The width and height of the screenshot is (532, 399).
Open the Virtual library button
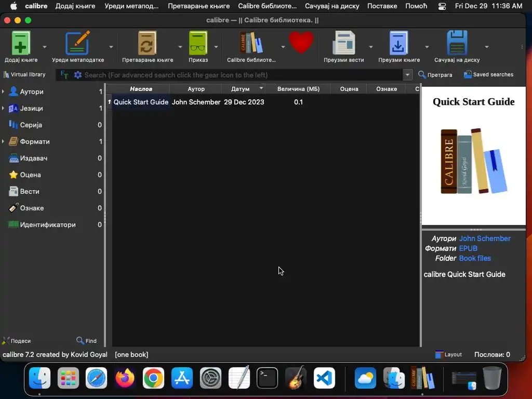tap(24, 74)
